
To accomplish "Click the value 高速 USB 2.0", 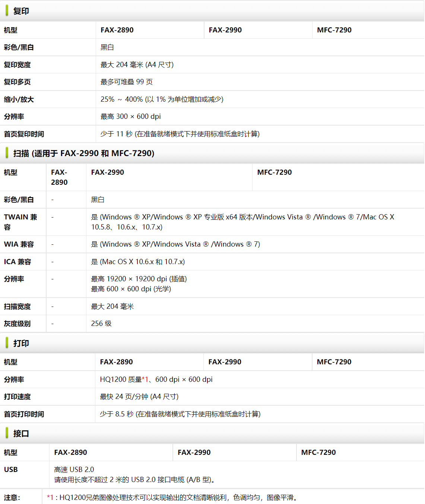I will click(x=74, y=470).
